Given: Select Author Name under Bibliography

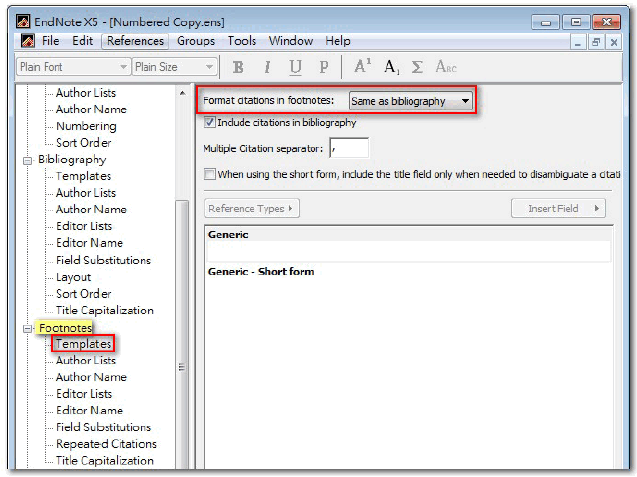Looking at the screenshot, I should (x=91, y=209).
